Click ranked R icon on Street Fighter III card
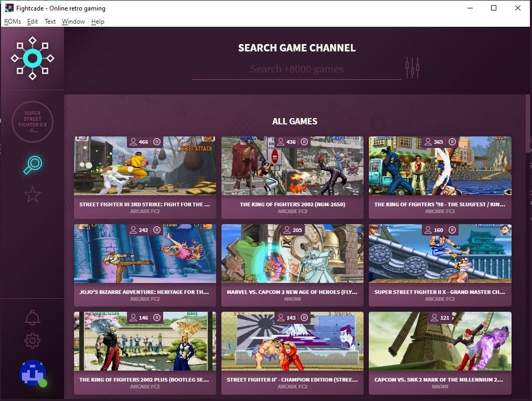Viewport: 532px width, 401px height. tap(157, 142)
